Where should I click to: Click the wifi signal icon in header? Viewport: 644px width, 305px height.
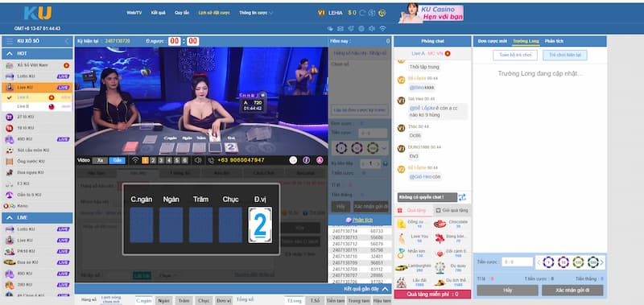(x=382, y=29)
